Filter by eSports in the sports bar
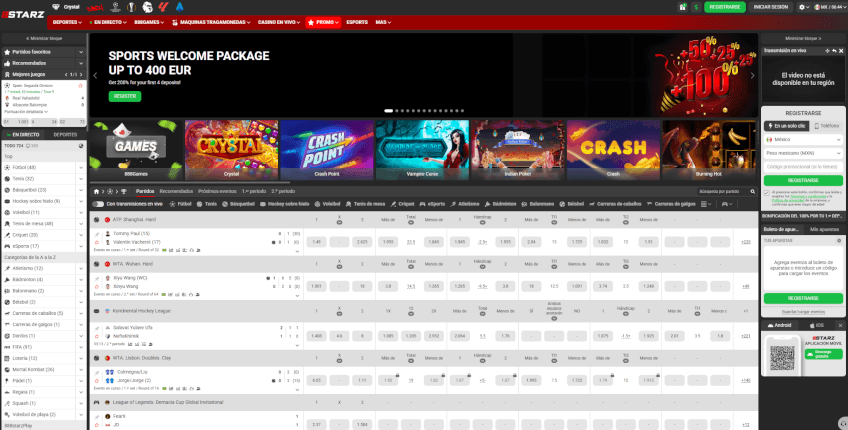 (432, 204)
